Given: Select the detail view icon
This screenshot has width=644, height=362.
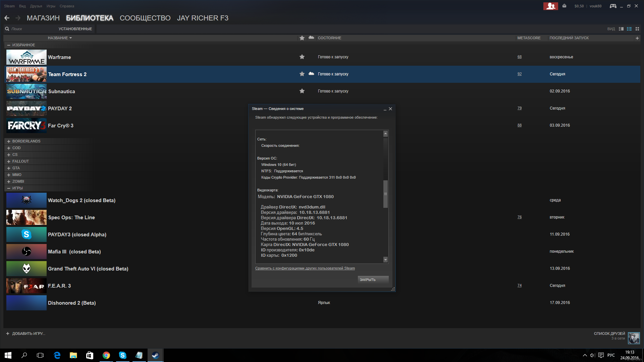Looking at the screenshot, I should (621, 29).
